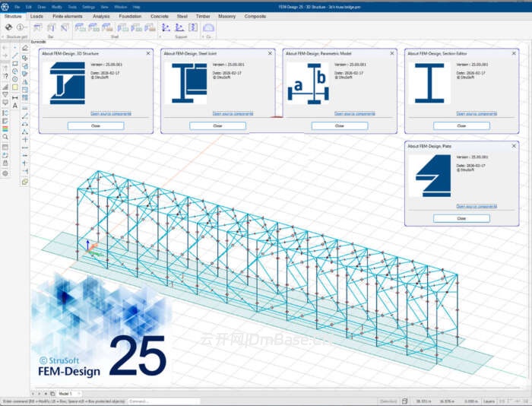
Task: Switch to the Masonry tab
Action: click(227, 16)
